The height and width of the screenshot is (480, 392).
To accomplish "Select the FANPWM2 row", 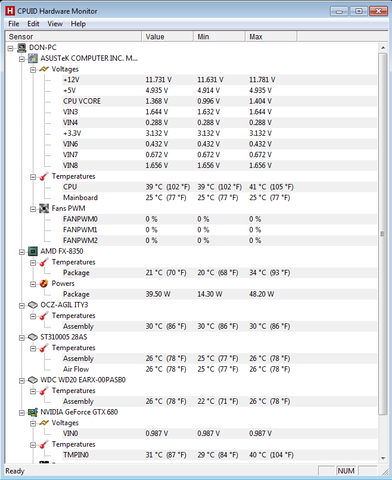I will 219,241.
